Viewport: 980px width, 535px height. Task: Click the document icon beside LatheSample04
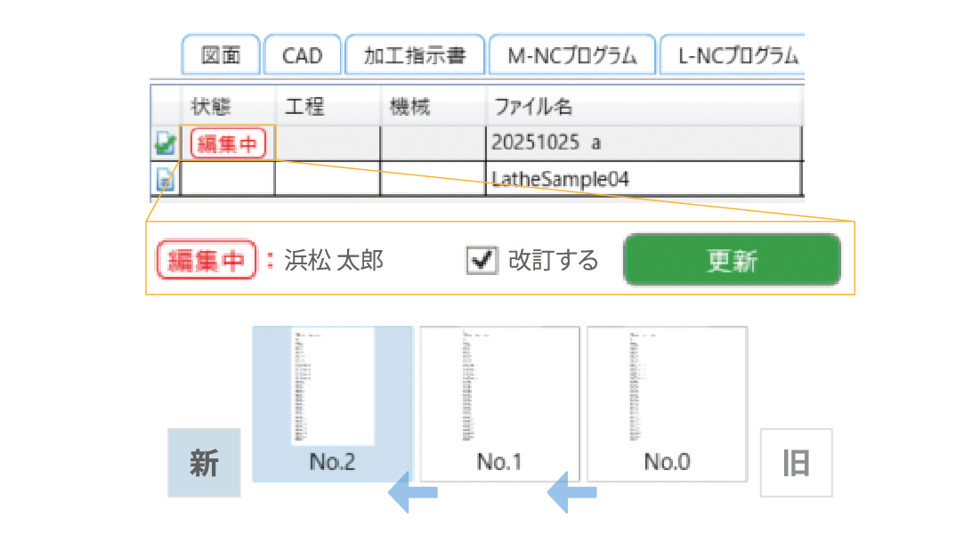click(x=166, y=179)
